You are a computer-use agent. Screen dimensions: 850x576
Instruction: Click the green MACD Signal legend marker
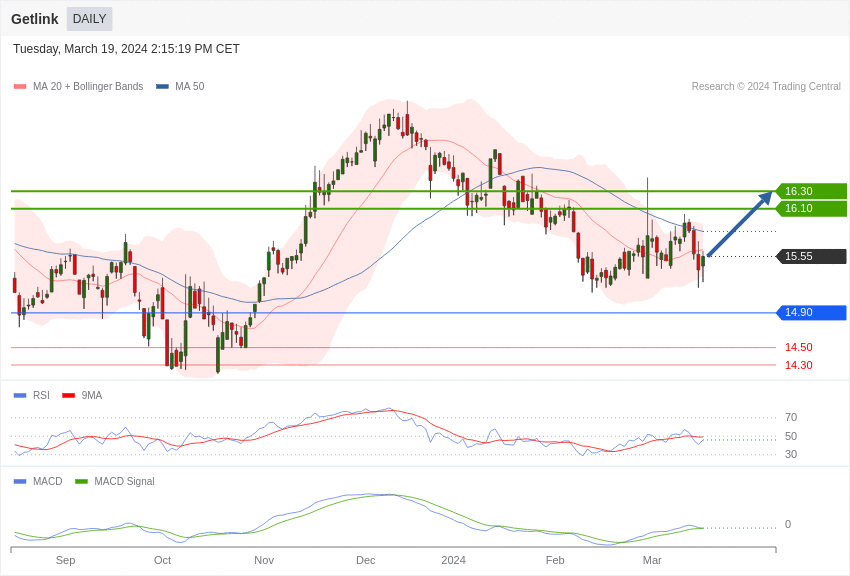(x=81, y=482)
